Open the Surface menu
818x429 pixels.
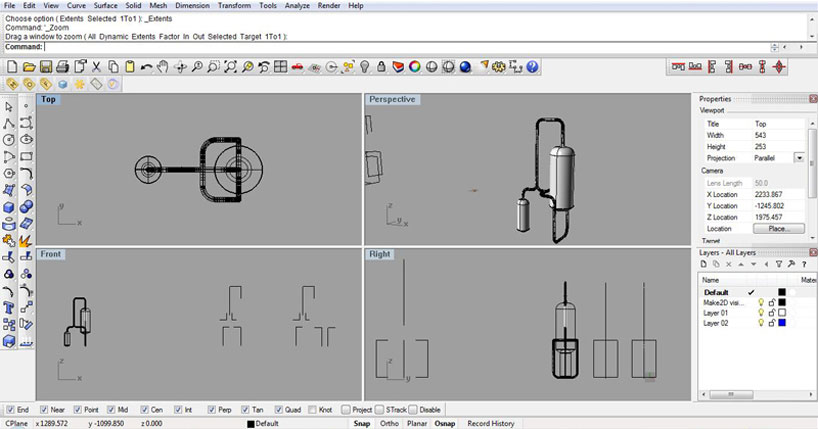(x=105, y=6)
